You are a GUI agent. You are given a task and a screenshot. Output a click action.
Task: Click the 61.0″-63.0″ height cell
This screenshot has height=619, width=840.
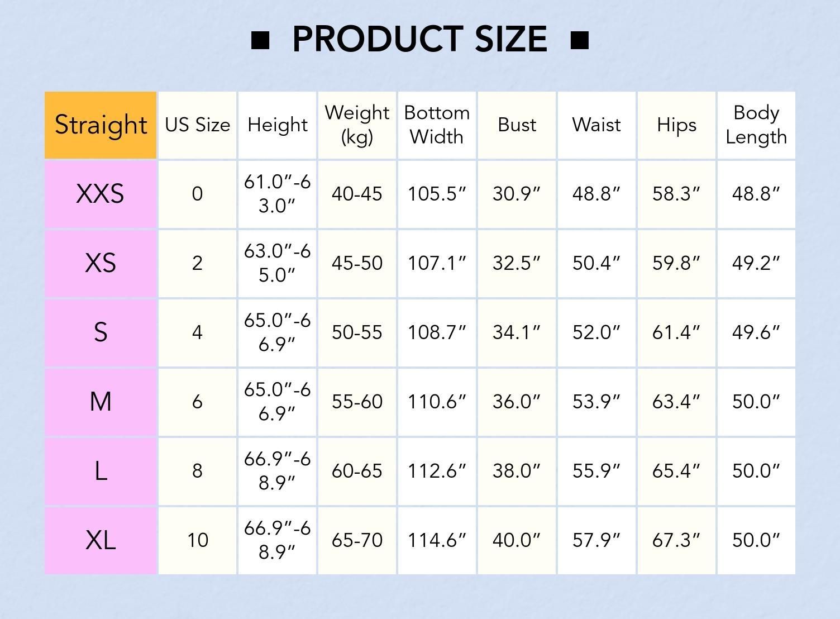click(277, 194)
